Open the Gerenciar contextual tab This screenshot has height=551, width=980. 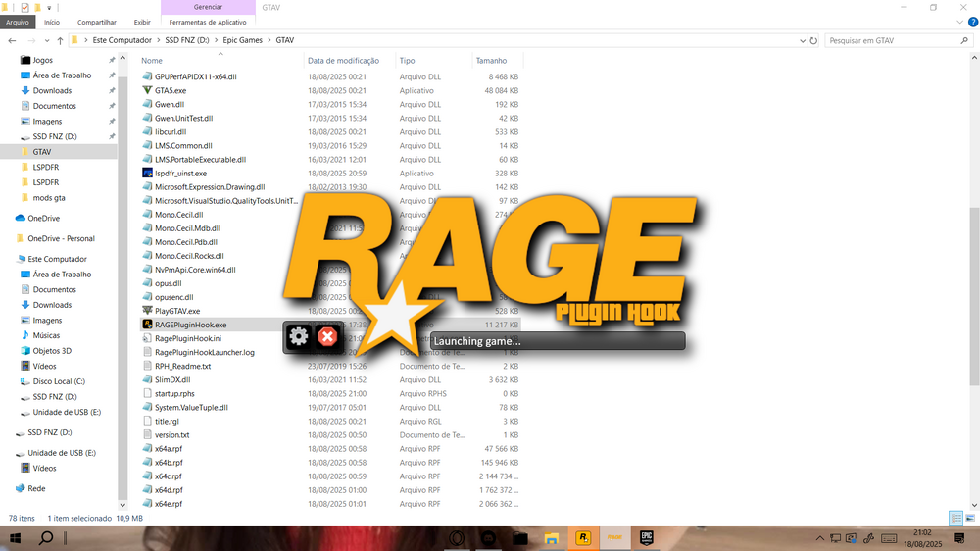pyautogui.click(x=208, y=7)
